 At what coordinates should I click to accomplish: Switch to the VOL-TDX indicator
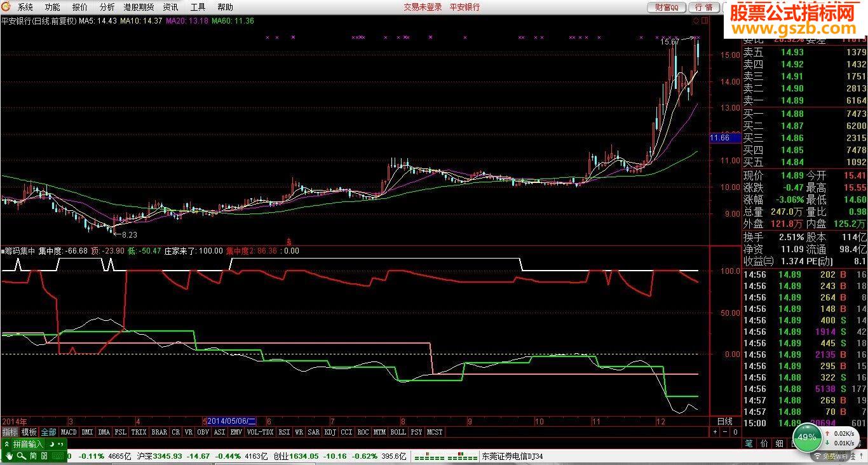(x=260, y=432)
